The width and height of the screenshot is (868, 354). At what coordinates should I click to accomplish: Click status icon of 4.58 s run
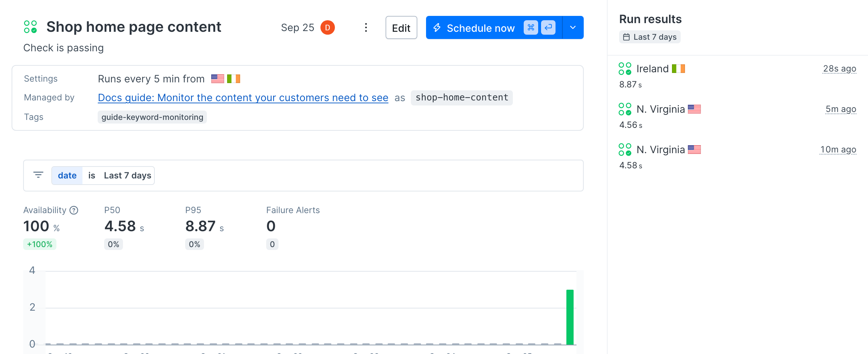click(625, 150)
